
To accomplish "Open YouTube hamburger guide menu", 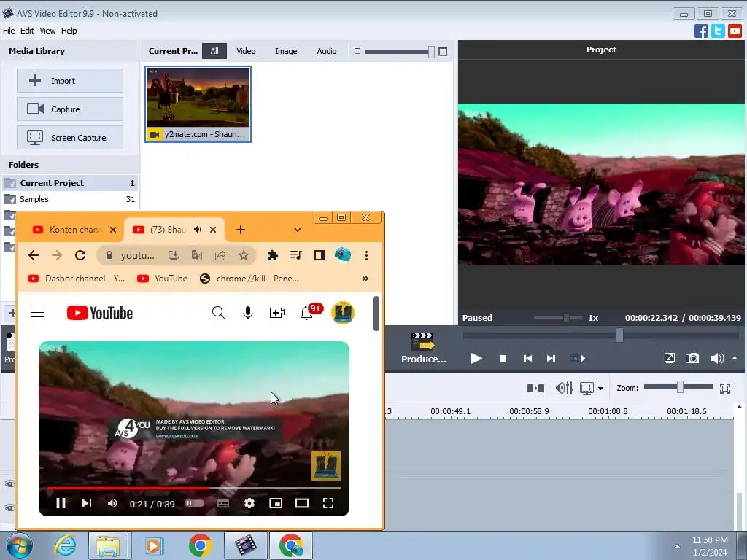I will tap(38, 313).
